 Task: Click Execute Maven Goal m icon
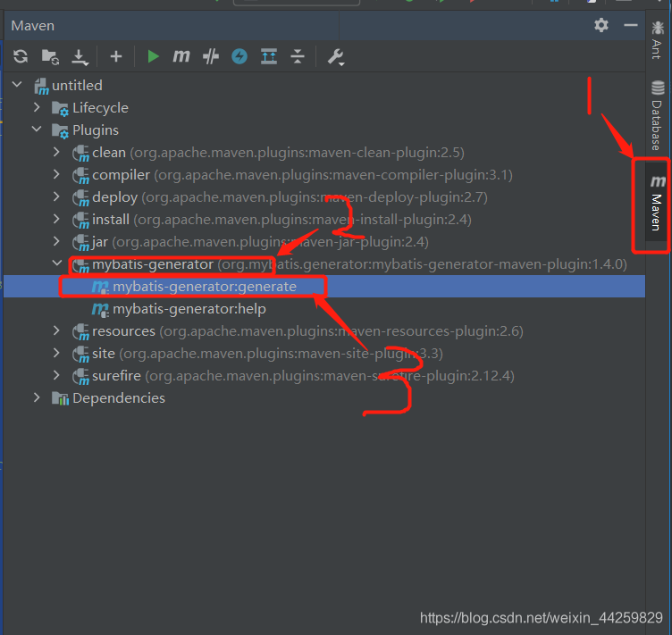click(x=181, y=56)
